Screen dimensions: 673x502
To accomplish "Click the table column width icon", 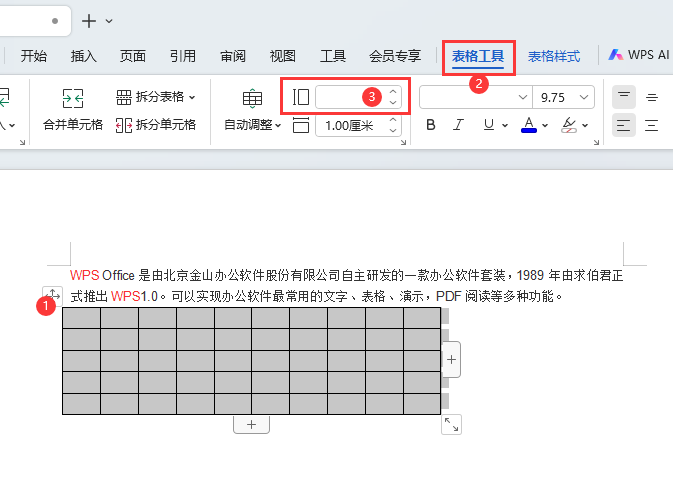I will tap(301, 97).
